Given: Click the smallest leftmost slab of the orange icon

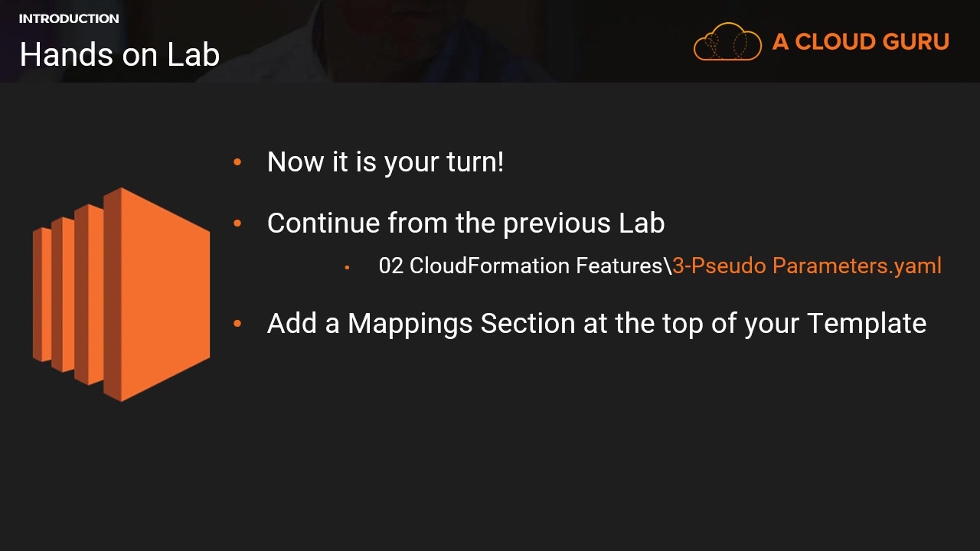Looking at the screenshot, I should 41,295.
